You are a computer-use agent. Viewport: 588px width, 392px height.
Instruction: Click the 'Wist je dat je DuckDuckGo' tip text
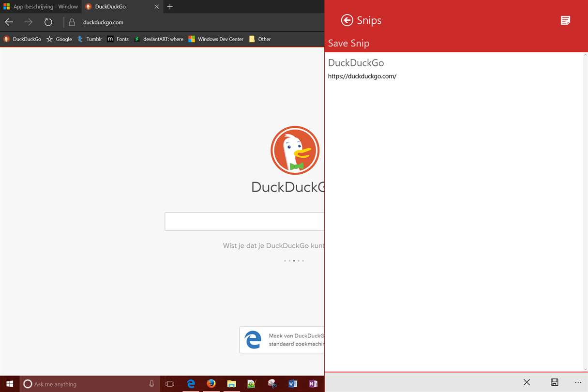pos(273,246)
